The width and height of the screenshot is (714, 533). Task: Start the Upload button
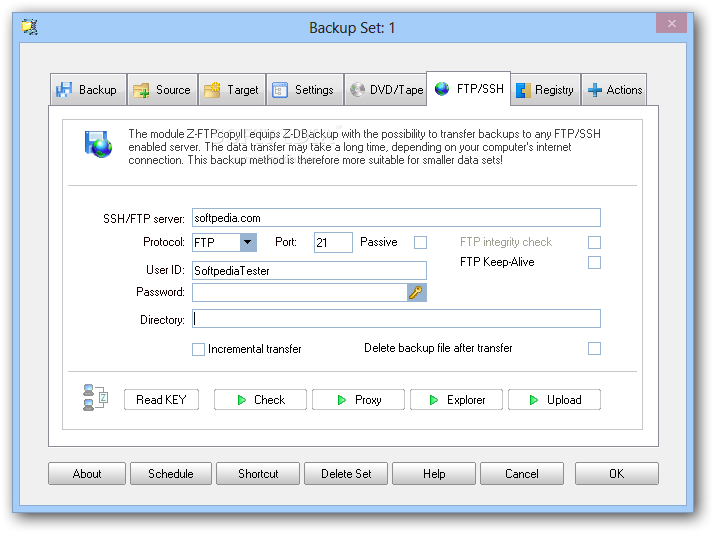[554, 400]
